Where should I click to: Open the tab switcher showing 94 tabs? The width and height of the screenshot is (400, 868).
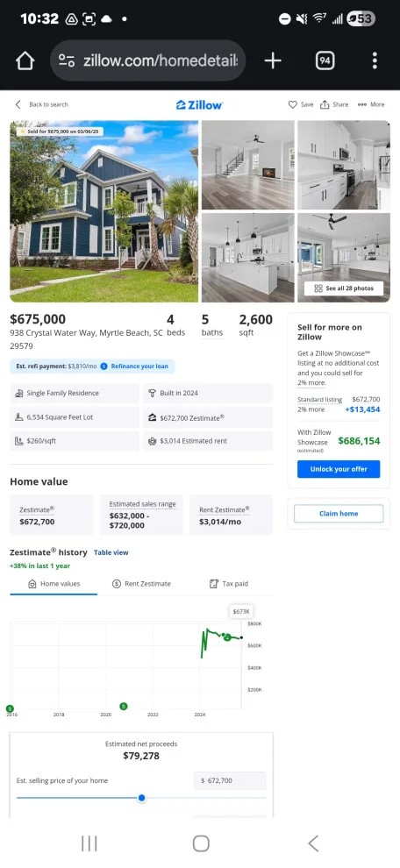pyautogui.click(x=325, y=60)
